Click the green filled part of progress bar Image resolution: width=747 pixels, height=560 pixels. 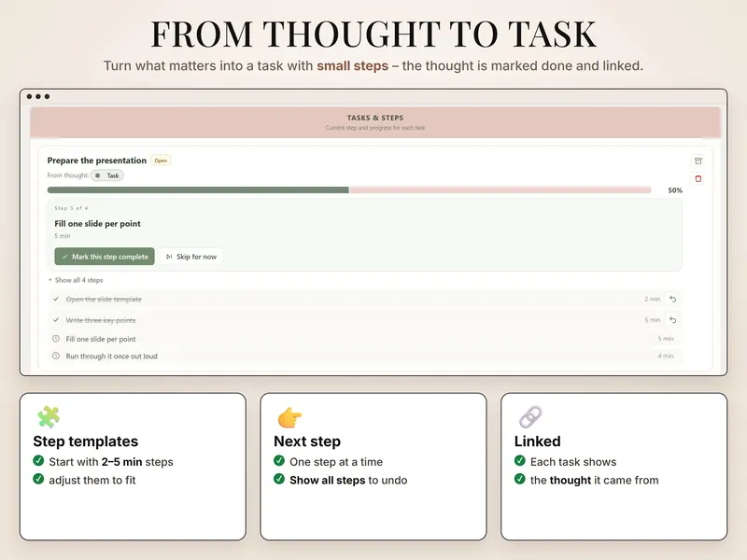[x=198, y=190]
